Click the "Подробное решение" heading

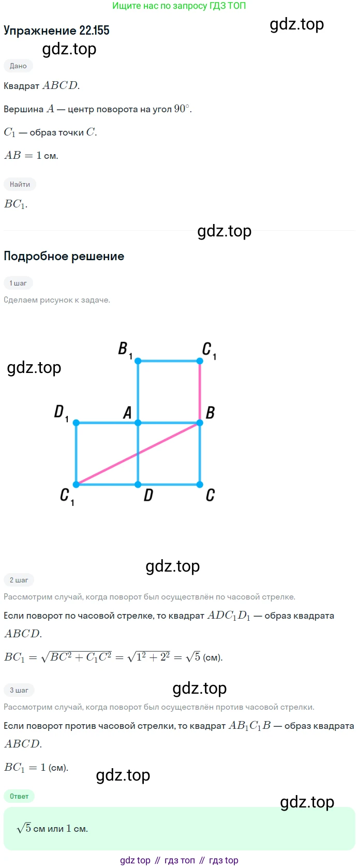pos(64,256)
